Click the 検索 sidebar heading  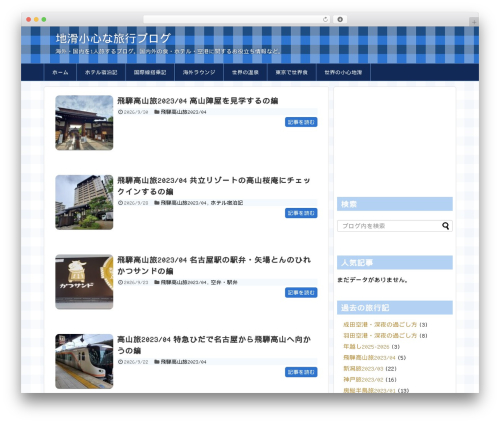pos(395,204)
